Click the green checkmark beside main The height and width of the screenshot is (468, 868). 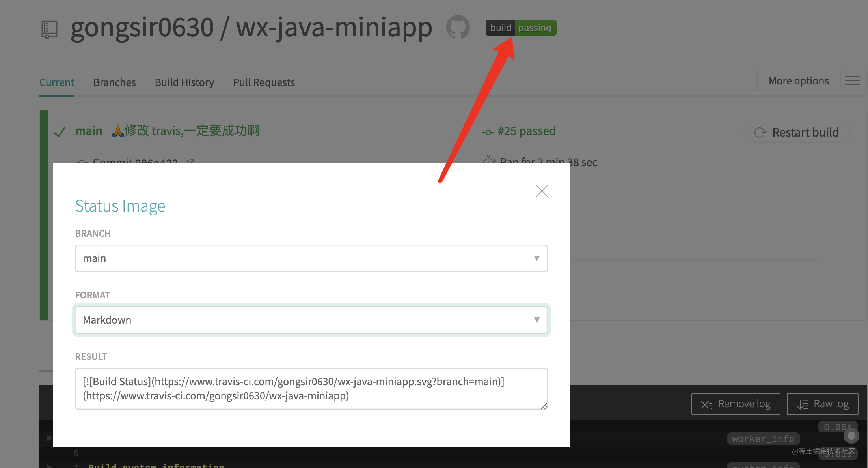coord(60,132)
